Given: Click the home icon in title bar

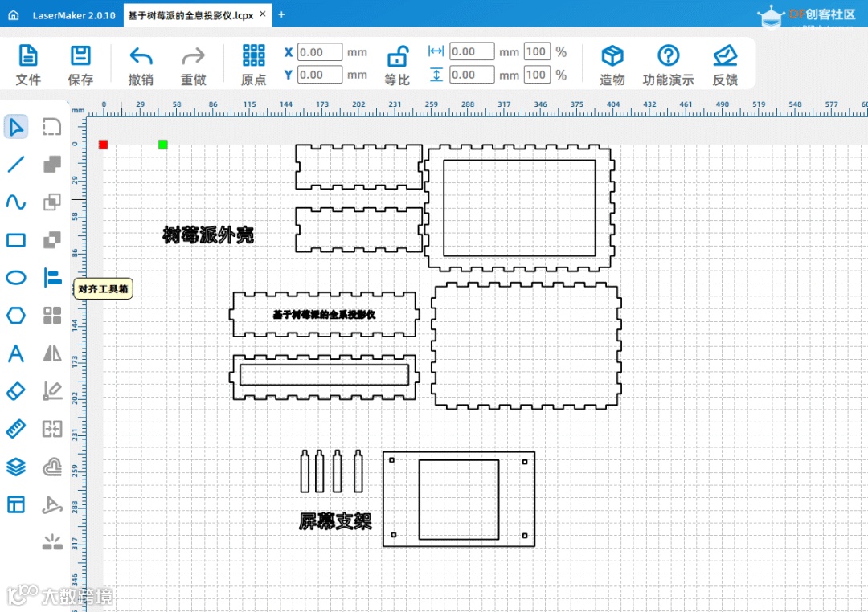Looking at the screenshot, I should (14, 15).
